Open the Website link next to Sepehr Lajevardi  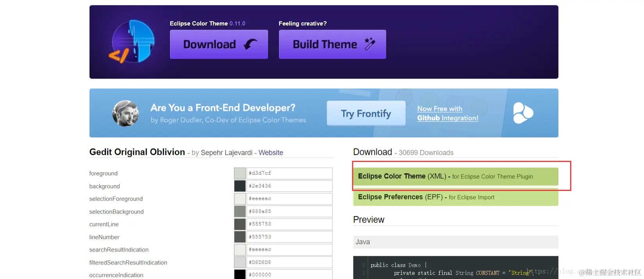click(x=271, y=153)
